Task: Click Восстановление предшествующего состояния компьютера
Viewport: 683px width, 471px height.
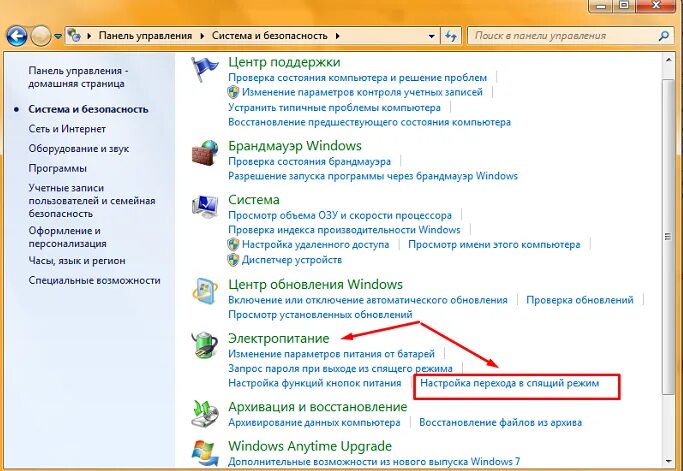Action: point(369,122)
